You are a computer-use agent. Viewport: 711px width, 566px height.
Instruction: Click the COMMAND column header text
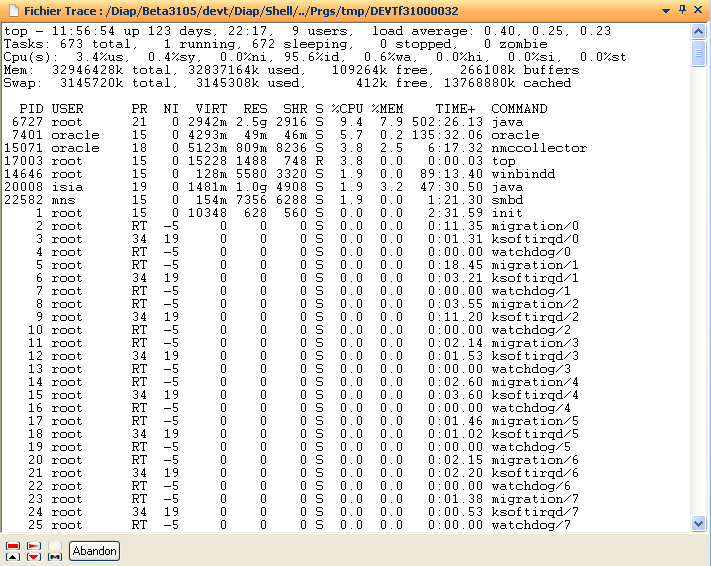click(519, 108)
